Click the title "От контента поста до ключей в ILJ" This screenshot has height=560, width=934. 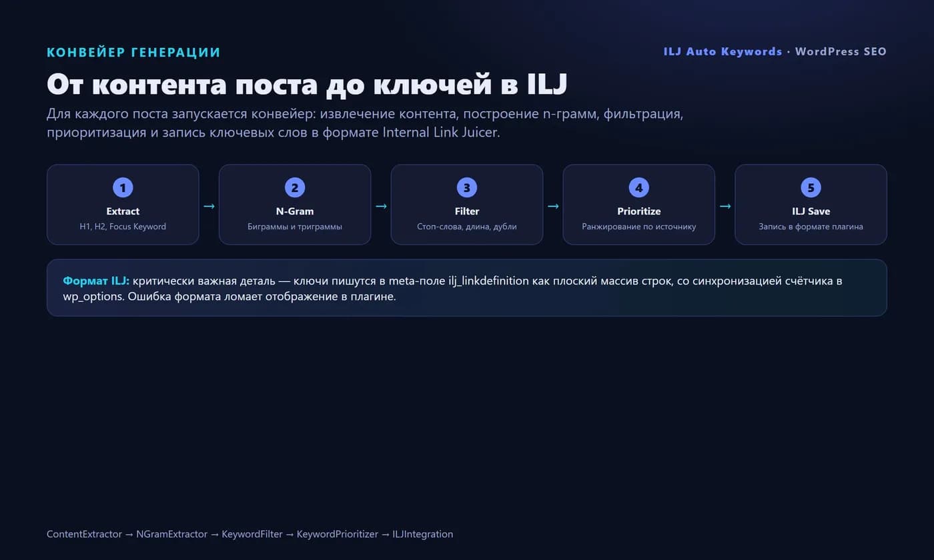[x=307, y=85]
